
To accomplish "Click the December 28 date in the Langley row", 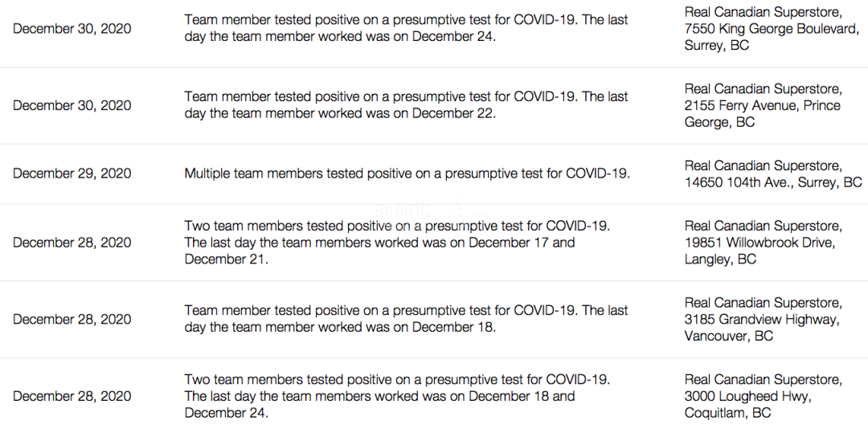I will (x=72, y=243).
